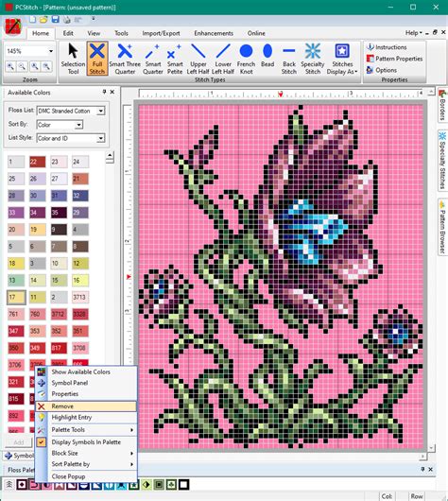Click the New pattern icon
Image resolution: width=448 pixels, height=501 pixels.
[x=32, y=20]
